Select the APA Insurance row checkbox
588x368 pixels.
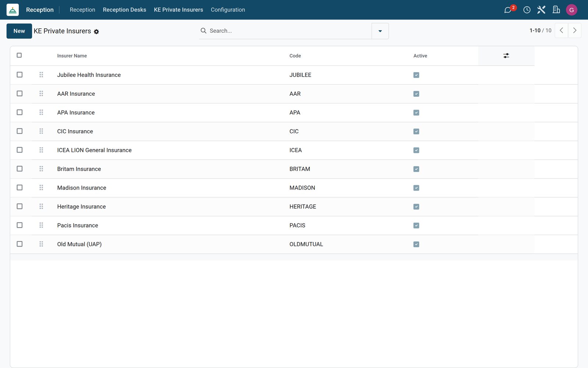tap(19, 112)
